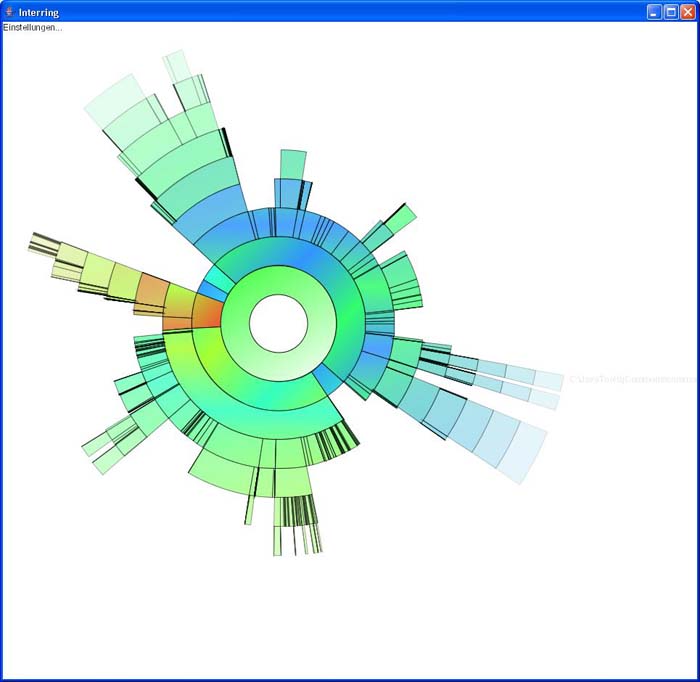
Task: Click the white center circle of the chart
Action: click(278, 324)
